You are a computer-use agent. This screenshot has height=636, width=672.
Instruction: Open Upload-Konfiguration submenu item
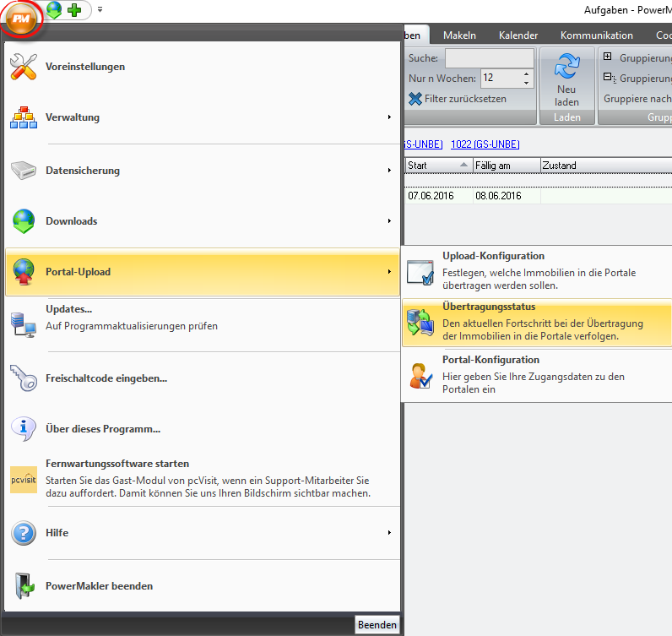[537, 270]
